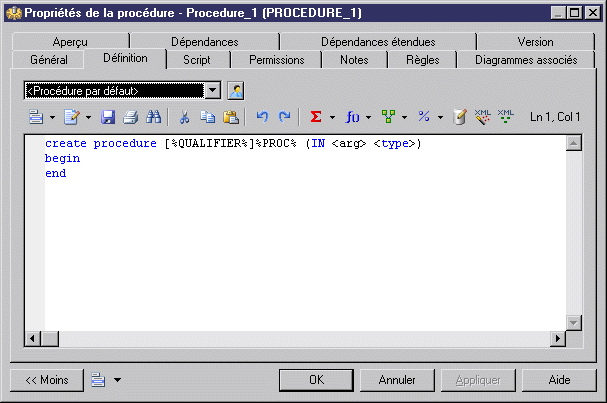Click the Annuler button
Image resolution: width=607 pixels, height=403 pixels.
397,380
